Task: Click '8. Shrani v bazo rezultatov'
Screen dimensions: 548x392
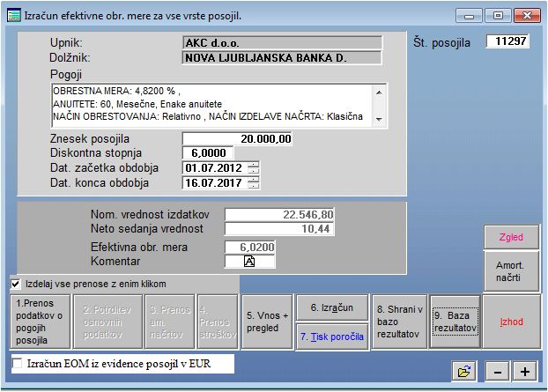Action: 398,322
